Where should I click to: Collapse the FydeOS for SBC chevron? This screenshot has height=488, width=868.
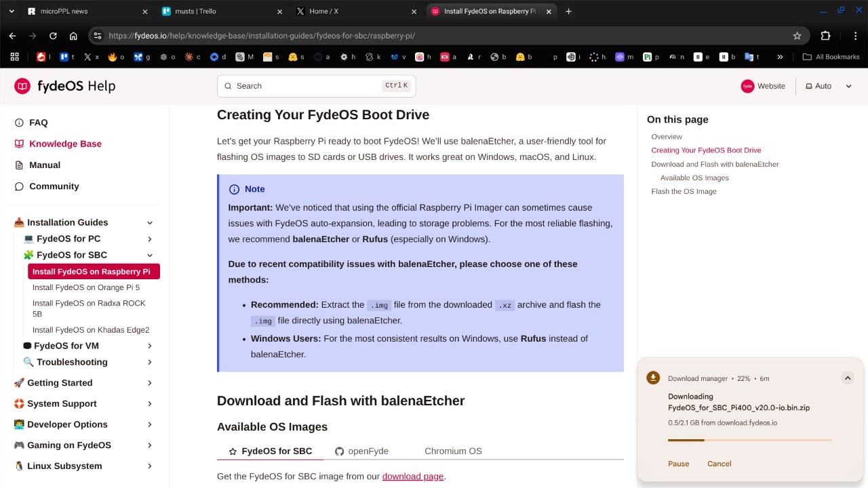click(150, 255)
